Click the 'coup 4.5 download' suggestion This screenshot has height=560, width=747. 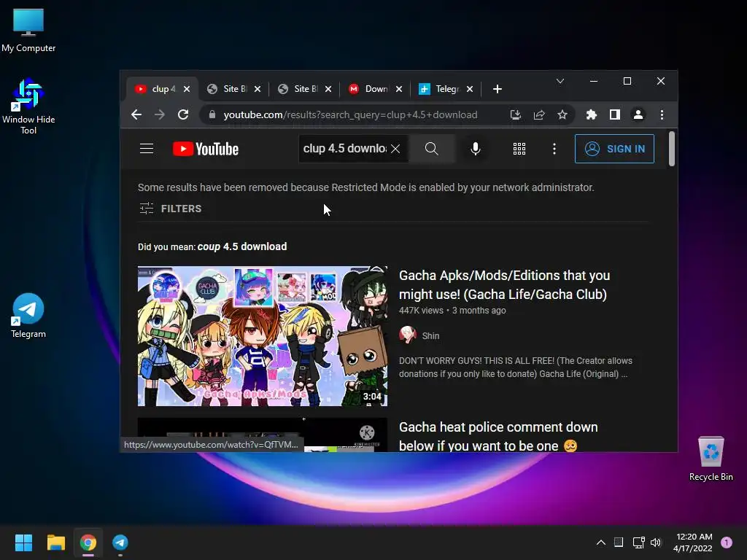pyautogui.click(x=242, y=246)
